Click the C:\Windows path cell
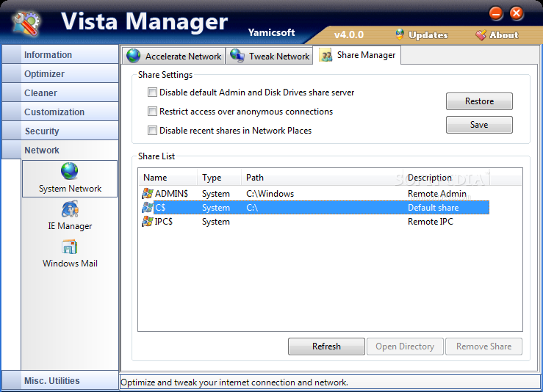Image resolution: width=543 pixels, height=392 pixels. pos(270,193)
